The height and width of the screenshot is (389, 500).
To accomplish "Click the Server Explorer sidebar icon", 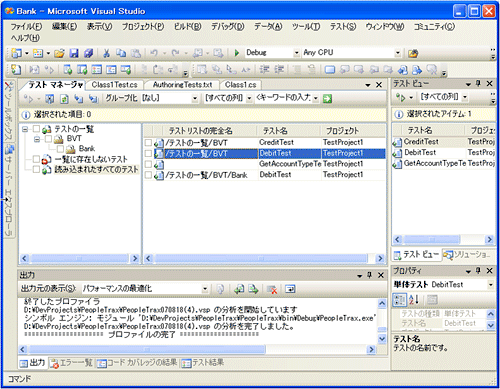I will pos(9,149).
